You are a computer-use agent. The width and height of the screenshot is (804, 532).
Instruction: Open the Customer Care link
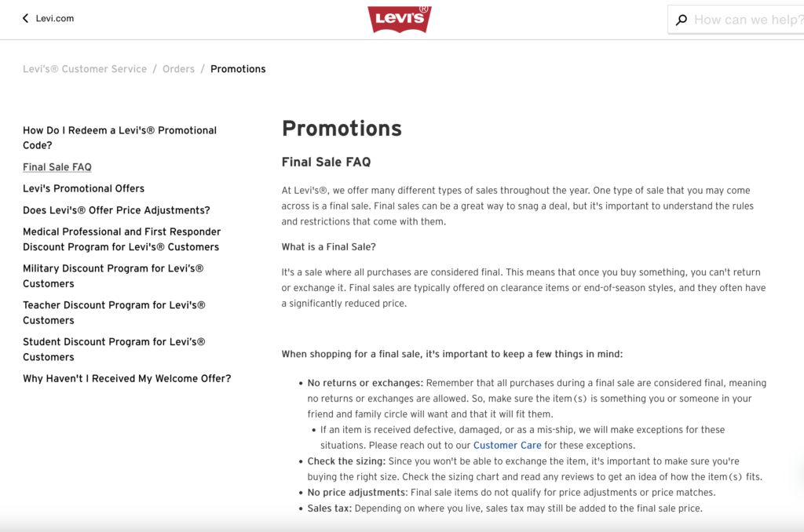(507, 445)
